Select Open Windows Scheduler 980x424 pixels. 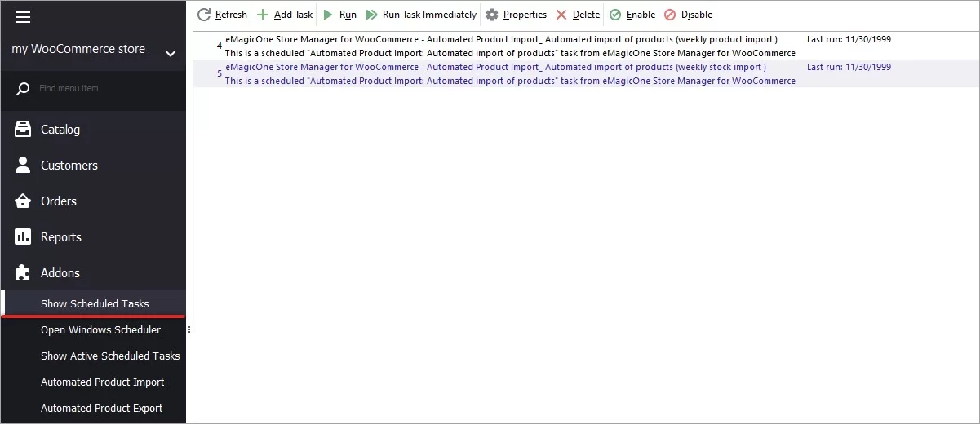pyautogui.click(x=100, y=330)
